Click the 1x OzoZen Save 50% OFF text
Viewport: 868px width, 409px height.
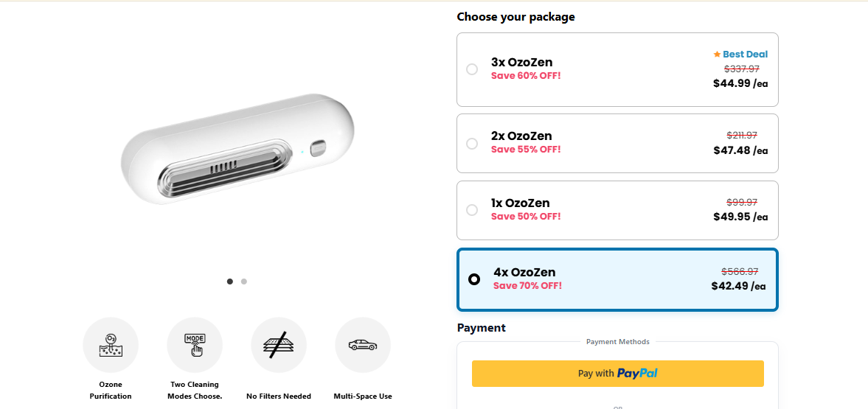tap(526, 217)
